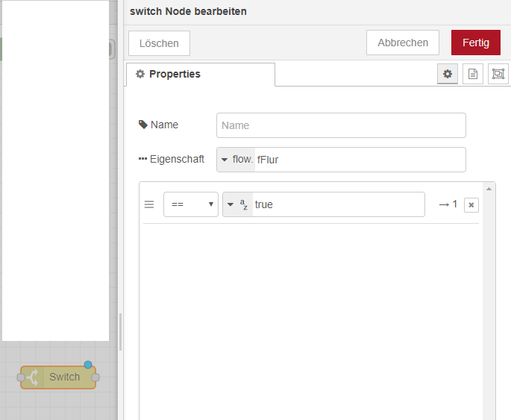Open the string value type dropdown

237,204
